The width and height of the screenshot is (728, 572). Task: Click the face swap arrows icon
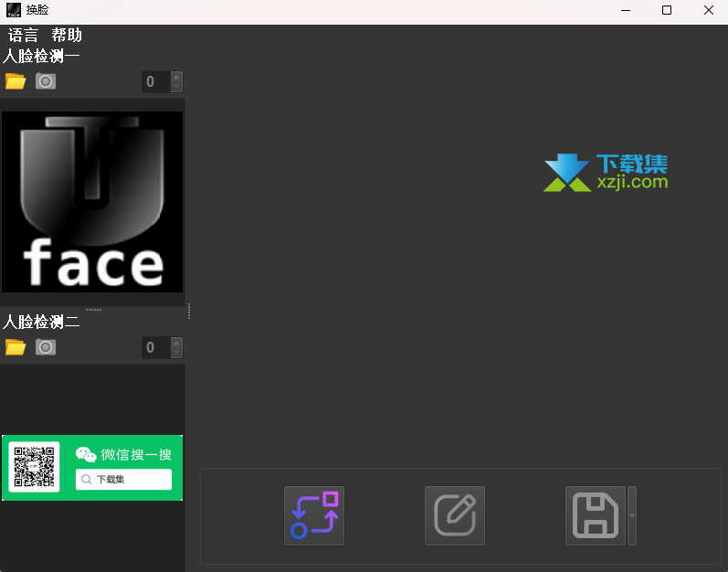coord(314,515)
